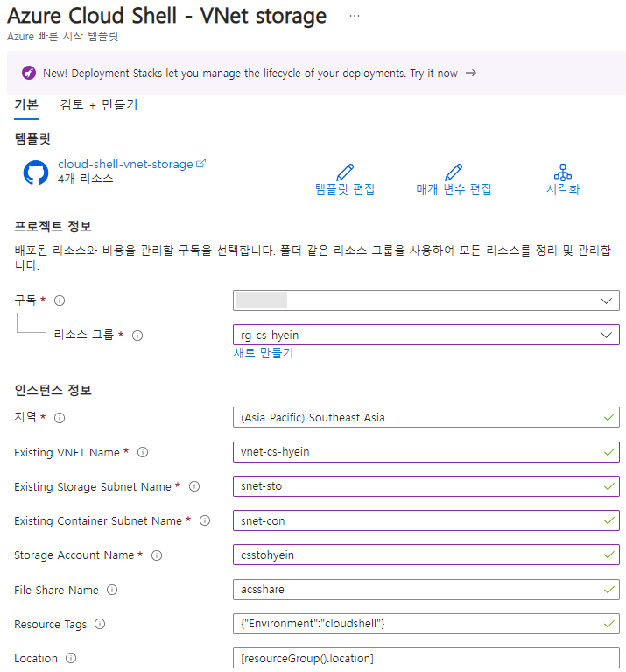Click the pencil icon for 템플릿 편집
This screenshot has height=672, width=626.
tap(345, 173)
